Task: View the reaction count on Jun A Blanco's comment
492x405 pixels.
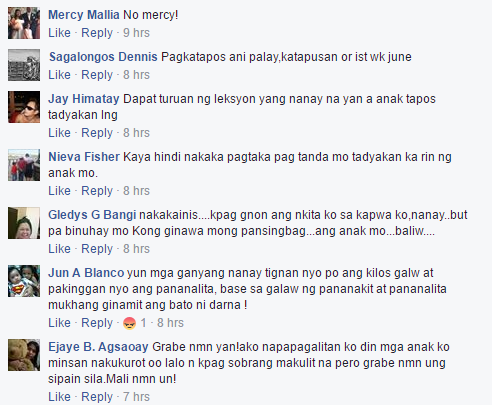Action: coord(143,323)
